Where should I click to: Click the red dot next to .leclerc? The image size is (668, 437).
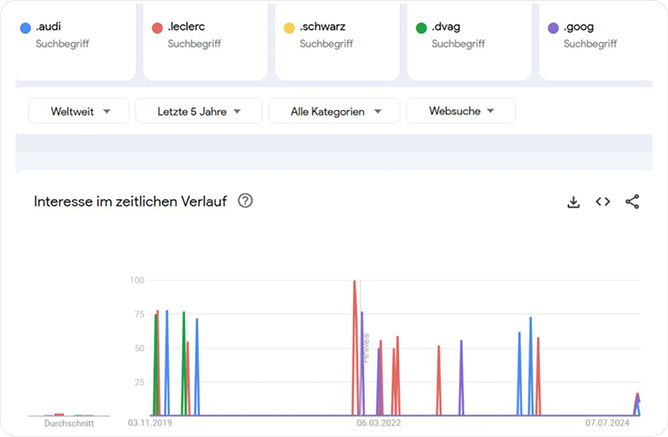pos(157,28)
